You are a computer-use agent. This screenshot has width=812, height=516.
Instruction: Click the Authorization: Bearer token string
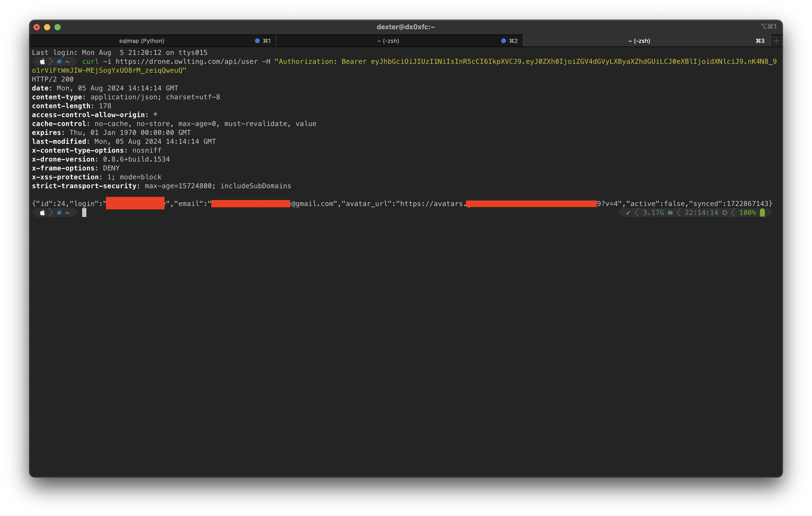(x=405, y=66)
